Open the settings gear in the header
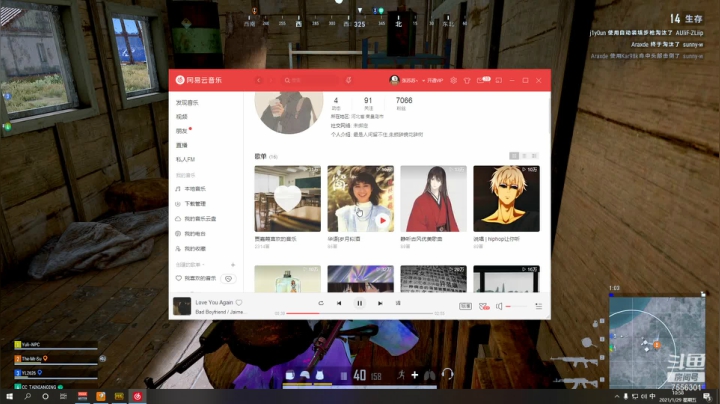Viewport: 720px width, 404px height. tap(453, 80)
